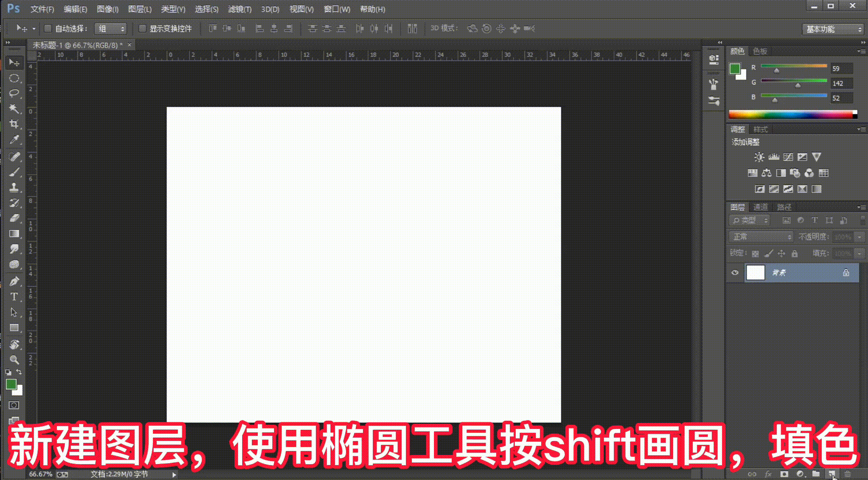Switch to the 通道 tab
This screenshot has width=868, height=480.
coord(760,207)
